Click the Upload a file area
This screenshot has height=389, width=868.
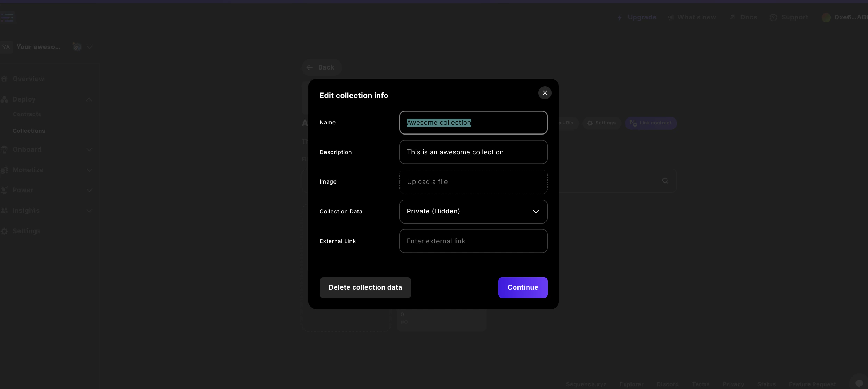click(x=473, y=182)
